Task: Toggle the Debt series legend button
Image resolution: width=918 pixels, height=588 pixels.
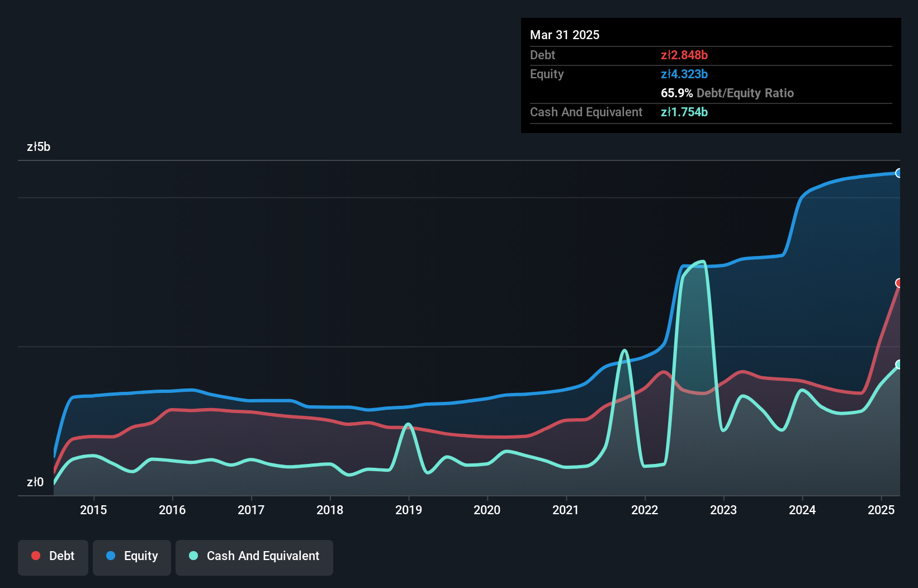Action: 53,557
